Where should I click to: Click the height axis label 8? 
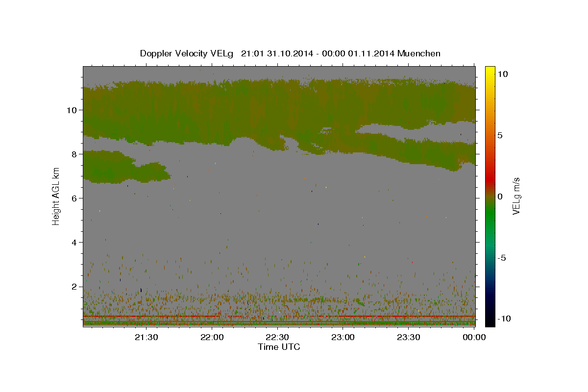[73, 154]
